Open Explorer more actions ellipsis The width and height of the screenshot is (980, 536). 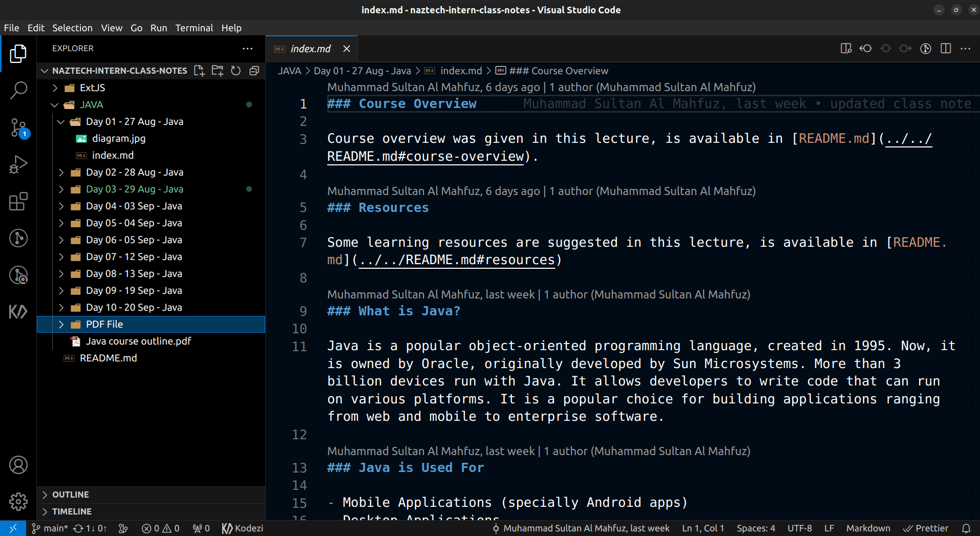[x=247, y=49]
